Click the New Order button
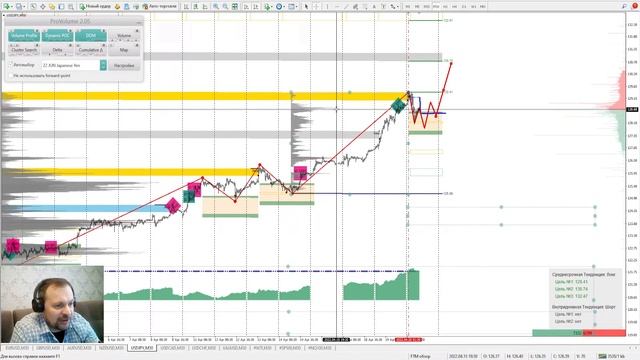Image resolution: width=640 pixels, height=360 pixels. coord(95,7)
